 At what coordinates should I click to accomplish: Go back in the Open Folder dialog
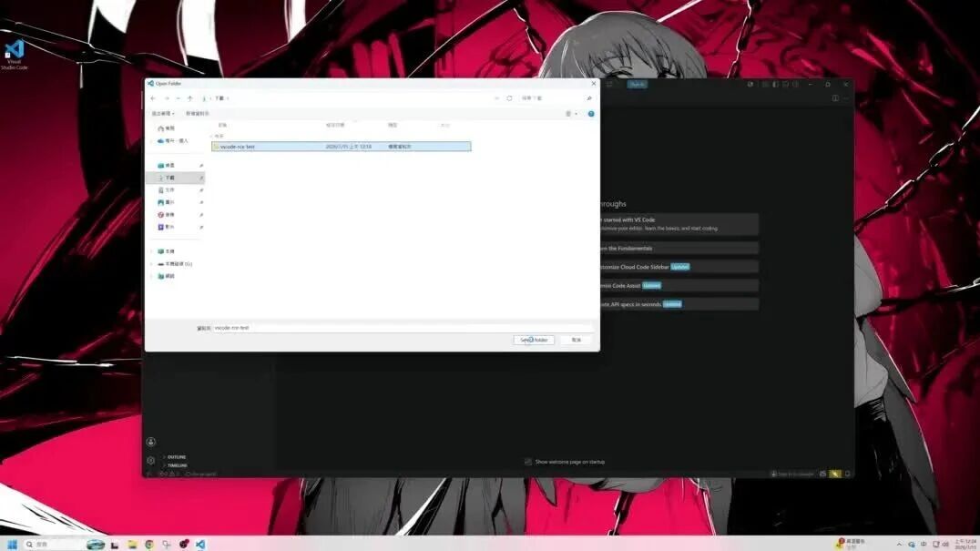[153, 98]
